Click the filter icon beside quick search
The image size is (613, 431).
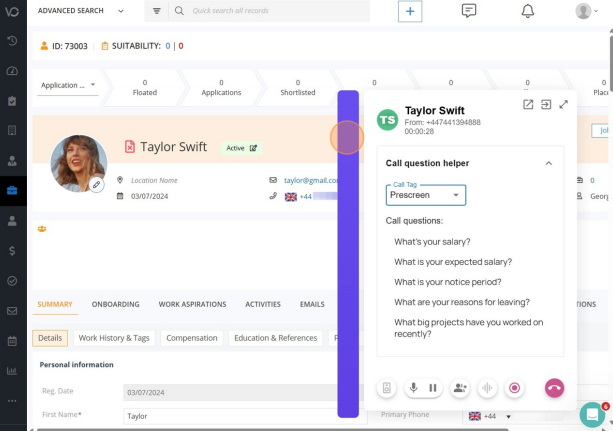tap(156, 11)
